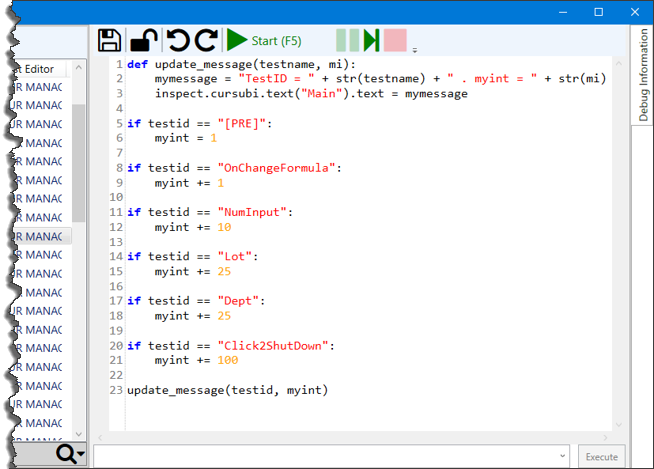Click the Execute button
This screenshot has width=654, height=469.
pos(601,456)
